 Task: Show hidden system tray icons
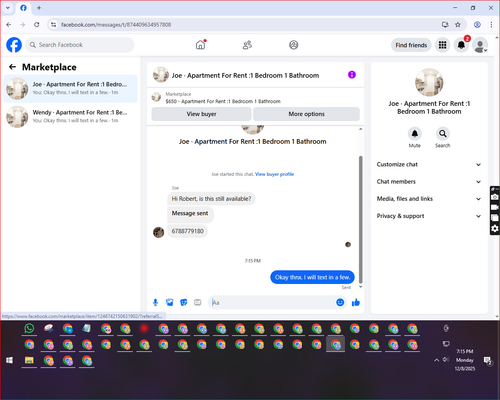pyautogui.click(x=436, y=360)
